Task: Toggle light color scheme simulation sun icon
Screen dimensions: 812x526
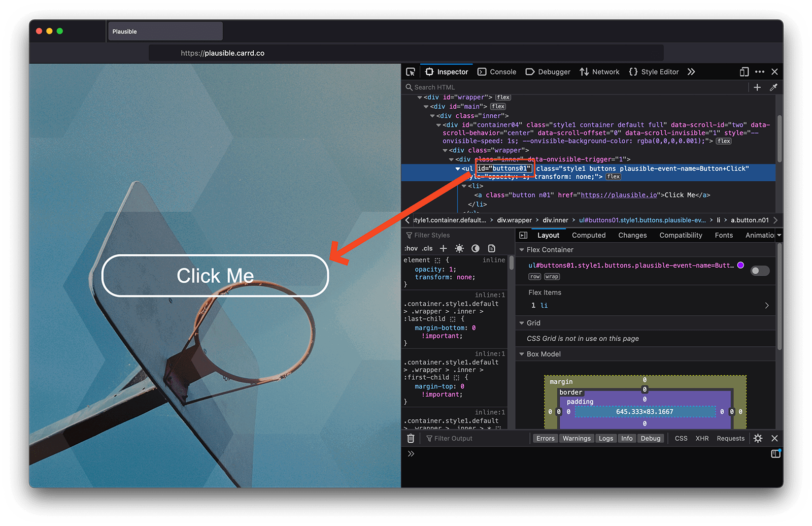Action: click(459, 248)
